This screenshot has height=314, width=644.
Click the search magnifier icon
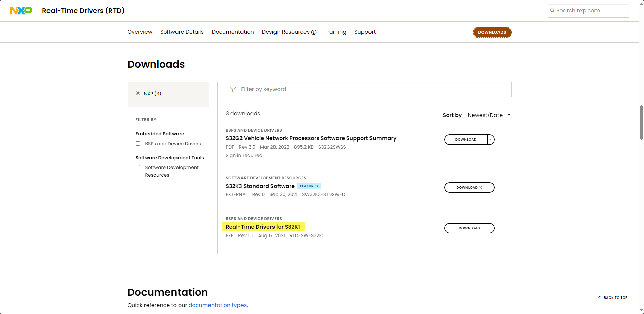coord(552,11)
